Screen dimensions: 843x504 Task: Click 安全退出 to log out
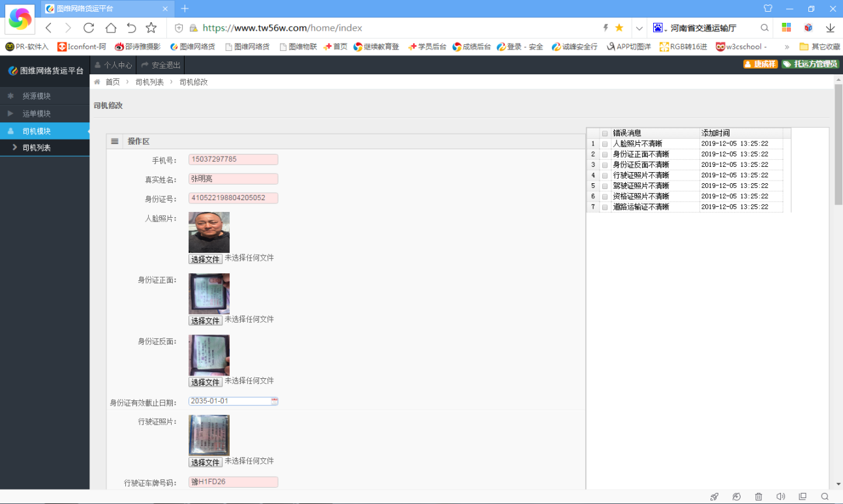pos(161,65)
